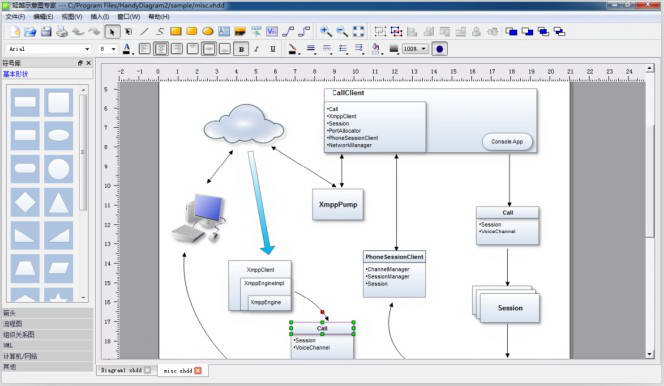Click the print icon in toolbar
This screenshot has height=386, width=664.
coord(62,32)
